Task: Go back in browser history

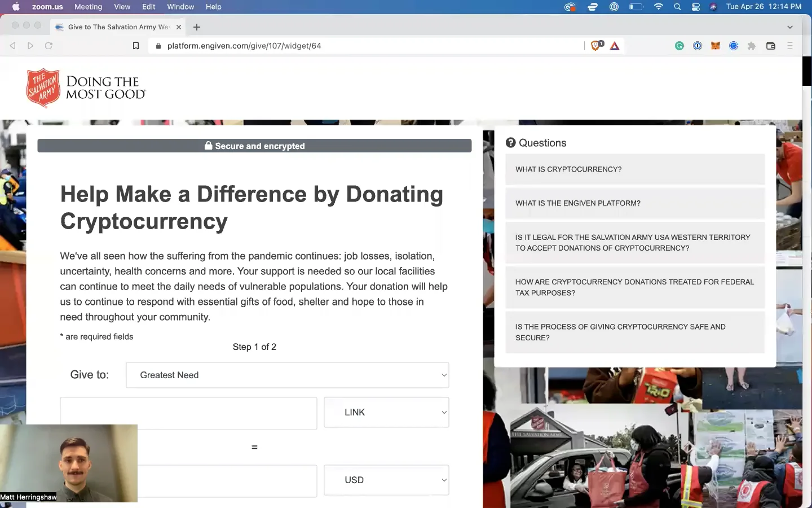Action: pyautogui.click(x=12, y=46)
